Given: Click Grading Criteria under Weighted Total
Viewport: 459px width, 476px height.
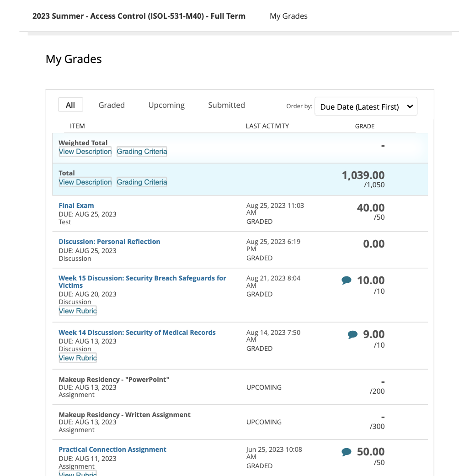Looking at the screenshot, I should click(x=142, y=152).
